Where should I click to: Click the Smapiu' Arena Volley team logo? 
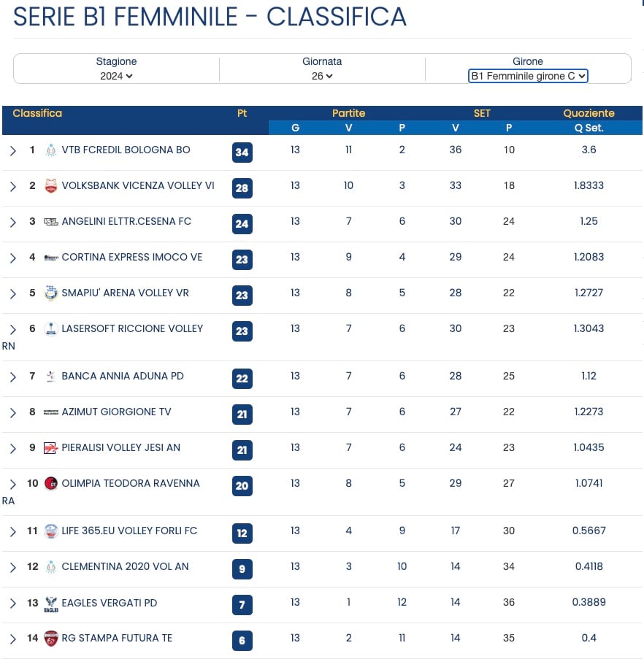(x=51, y=293)
